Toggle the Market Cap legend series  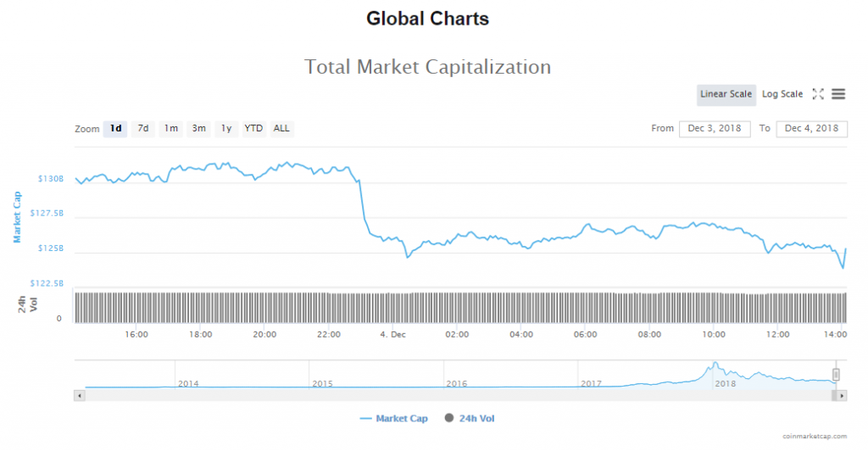pos(394,419)
